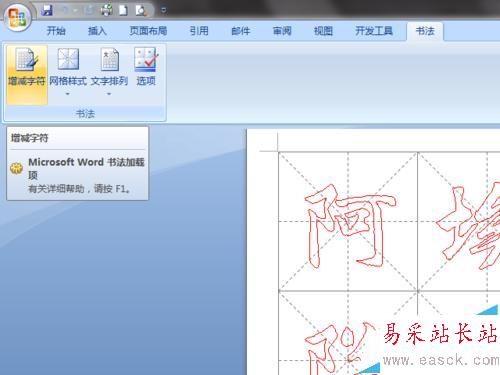Click the 网格样式 grid icon
Viewport: 500px width, 375px height.
click(x=68, y=59)
